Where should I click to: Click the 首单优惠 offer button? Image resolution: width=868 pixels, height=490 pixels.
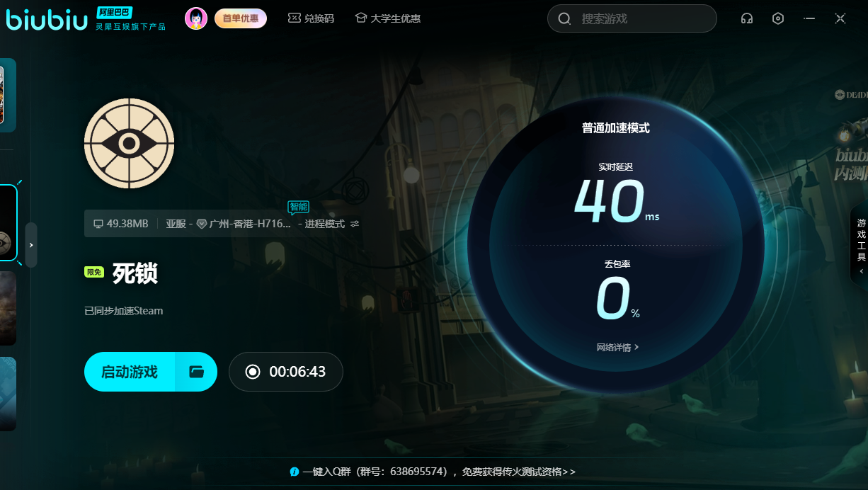[241, 18]
